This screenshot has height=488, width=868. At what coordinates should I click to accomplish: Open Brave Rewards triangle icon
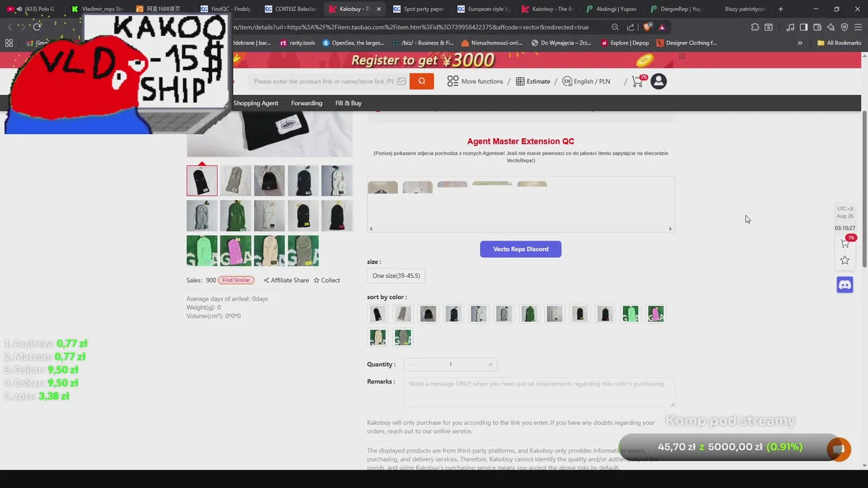point(662,27)
